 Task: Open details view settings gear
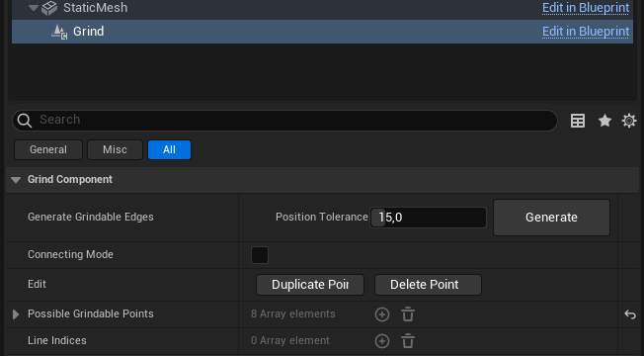coord(629,121)
